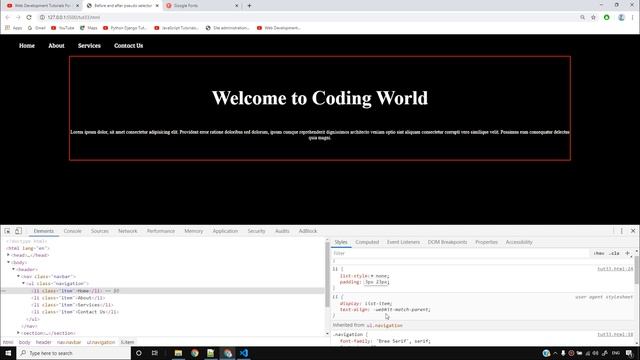640x360 pixels.
Task: Open the Audits tab in DevTools
Action: (x=282, y=231)
